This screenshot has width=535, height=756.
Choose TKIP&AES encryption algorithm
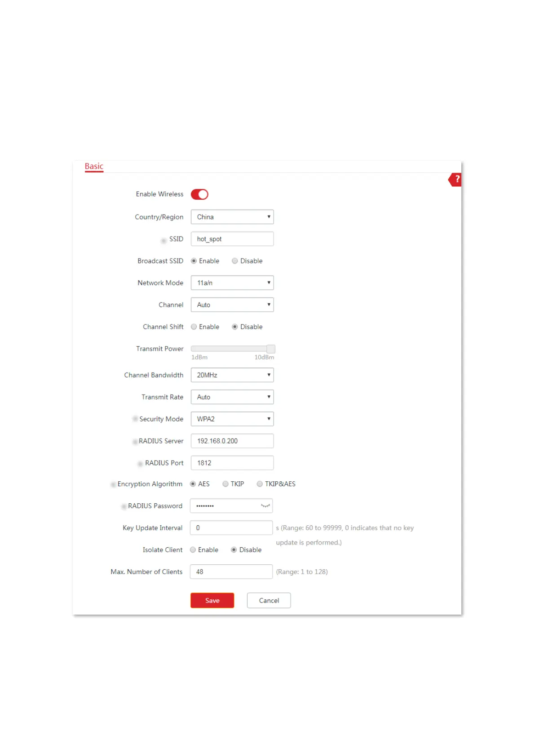click(260, 484)
